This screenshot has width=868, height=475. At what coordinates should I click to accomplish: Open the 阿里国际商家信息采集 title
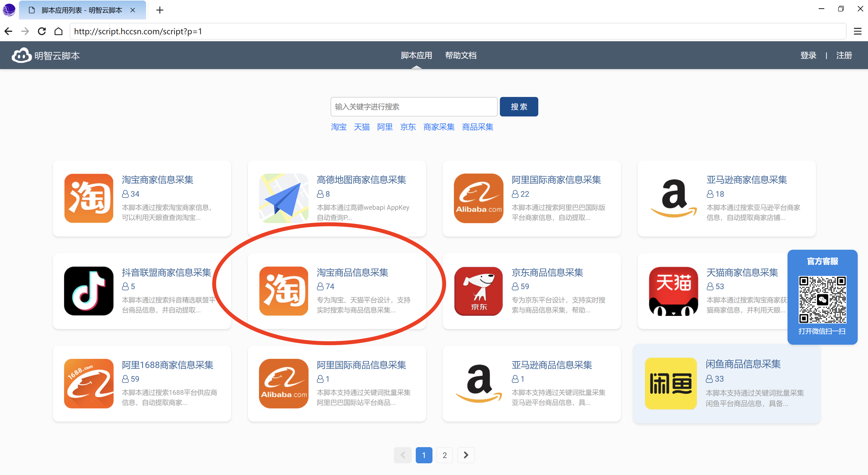pyautogui.click(x=556, y=180)
